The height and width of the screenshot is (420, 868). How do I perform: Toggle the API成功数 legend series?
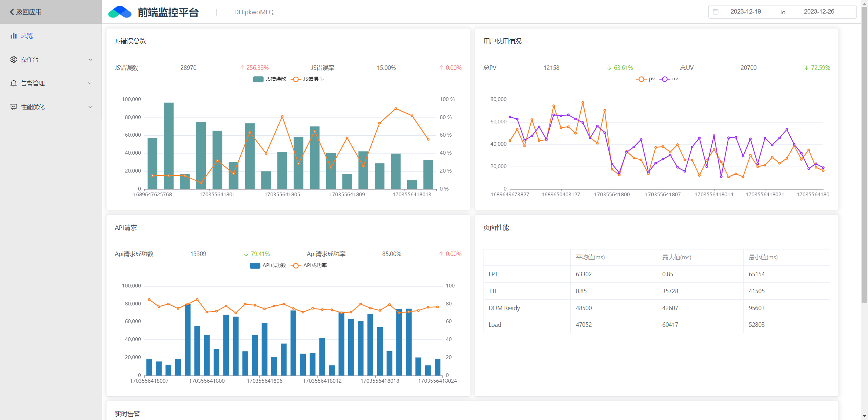click(268, 265)
